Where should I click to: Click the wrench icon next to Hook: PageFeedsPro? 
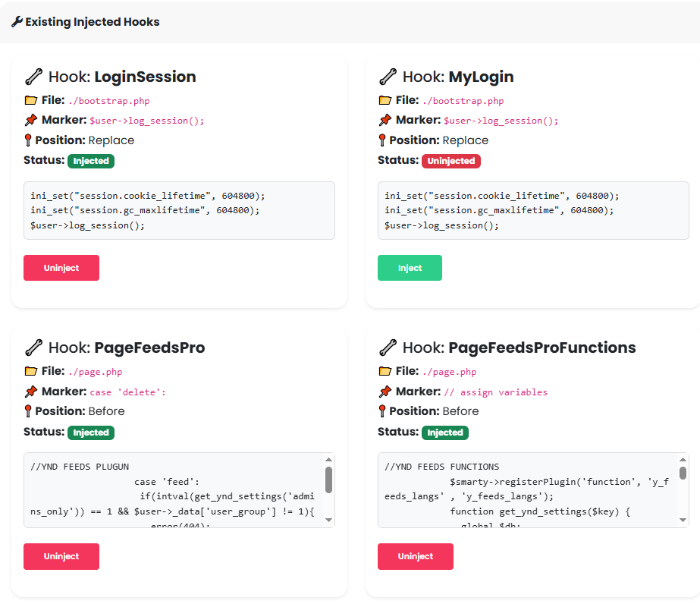[x=33, y=348]
